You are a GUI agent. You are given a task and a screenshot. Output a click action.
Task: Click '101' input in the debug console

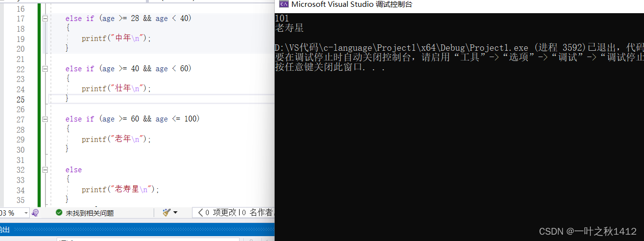tap(282, 19)
